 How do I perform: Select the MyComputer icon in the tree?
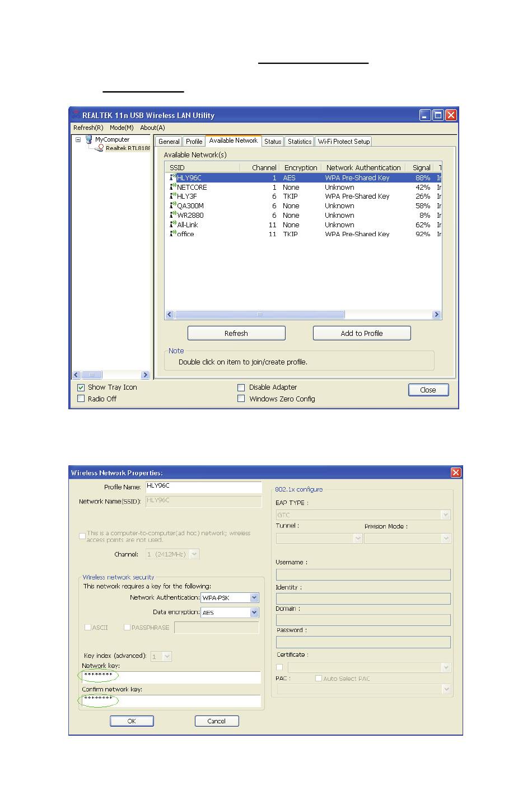click(x=89, y=139)
